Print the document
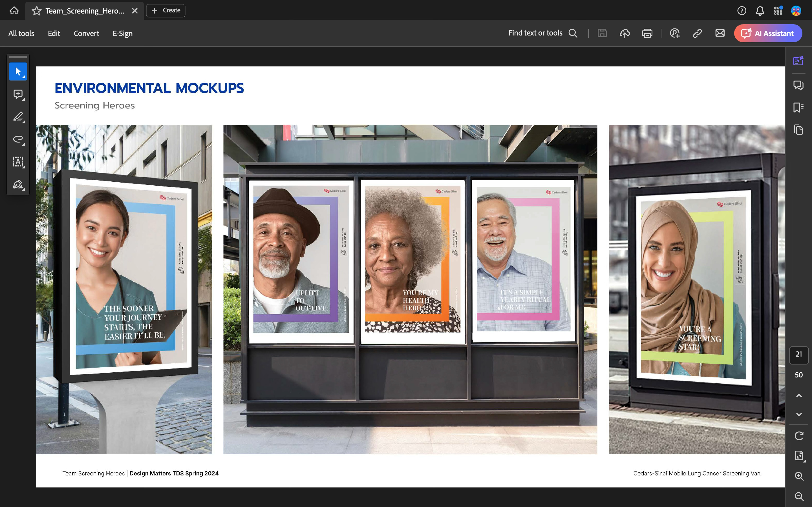Image resolution: width=812 pixels, height=507 pixels. click(x=647, y=33)
